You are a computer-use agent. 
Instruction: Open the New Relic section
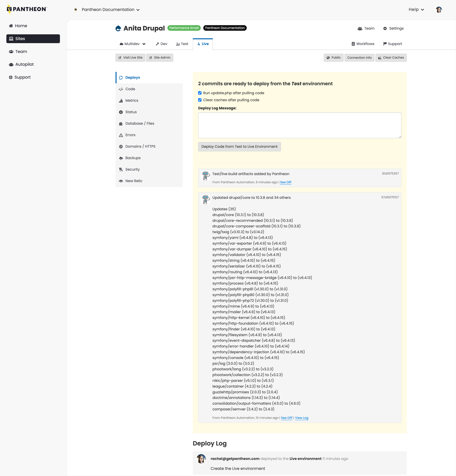(x=134, y=181)
